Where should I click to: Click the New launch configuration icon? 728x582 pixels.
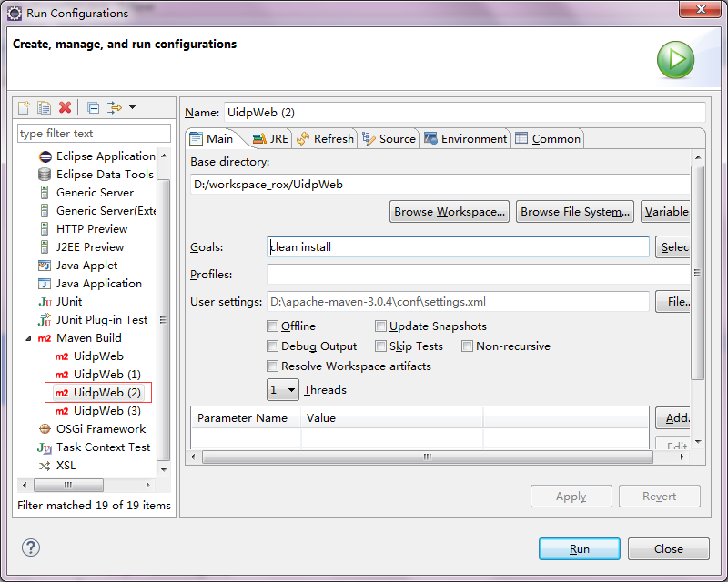click(24, 107)
